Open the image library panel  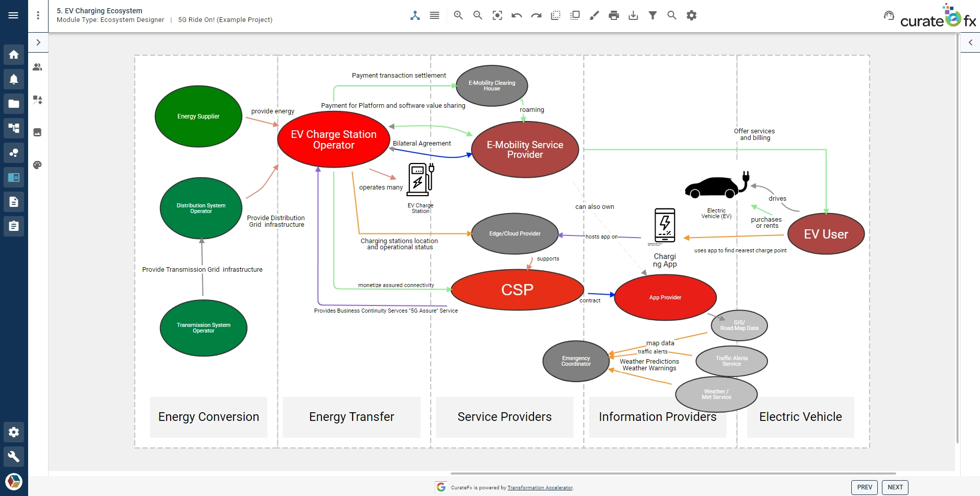(x=37, y=132)
